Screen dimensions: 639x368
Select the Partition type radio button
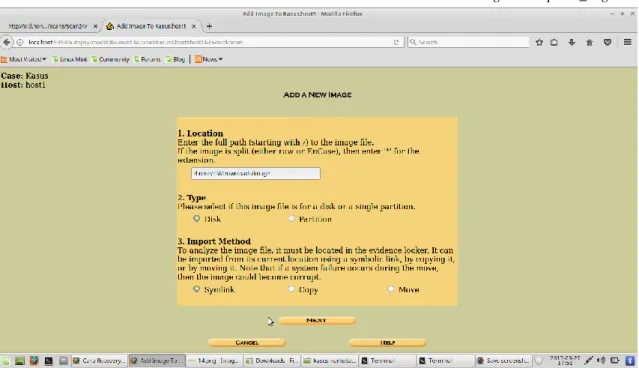coord(291,218)
